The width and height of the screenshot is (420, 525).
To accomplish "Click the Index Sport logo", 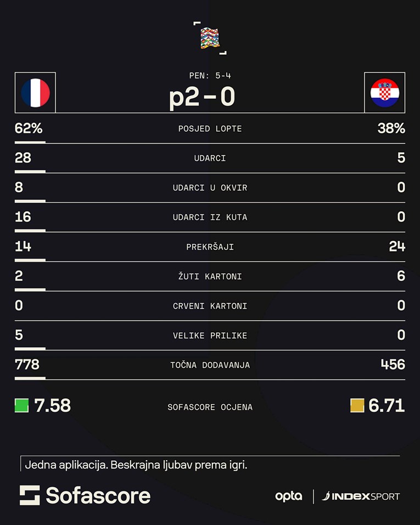I will [x=361, y=496].
